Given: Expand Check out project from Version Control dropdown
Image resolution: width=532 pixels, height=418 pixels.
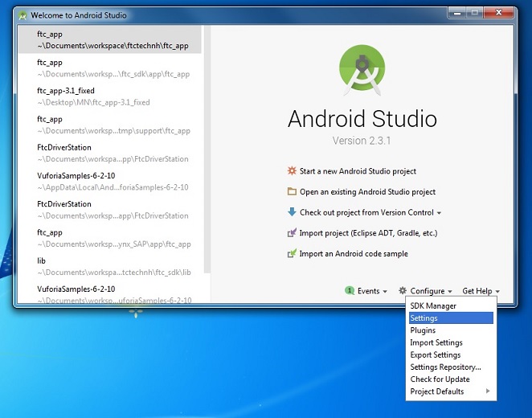Looking at the screenshot, I should coord(439,213).
